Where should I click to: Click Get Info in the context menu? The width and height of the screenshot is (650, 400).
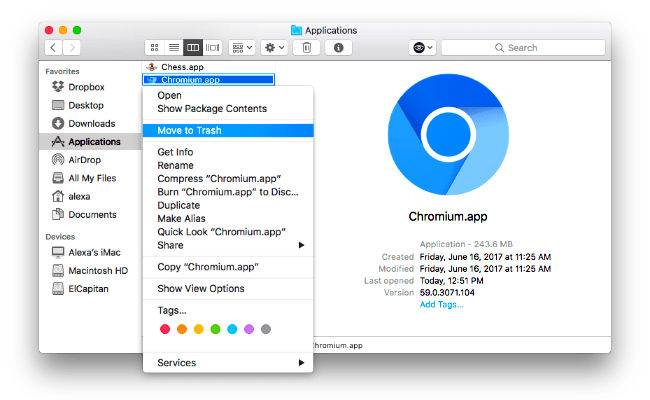175,152
